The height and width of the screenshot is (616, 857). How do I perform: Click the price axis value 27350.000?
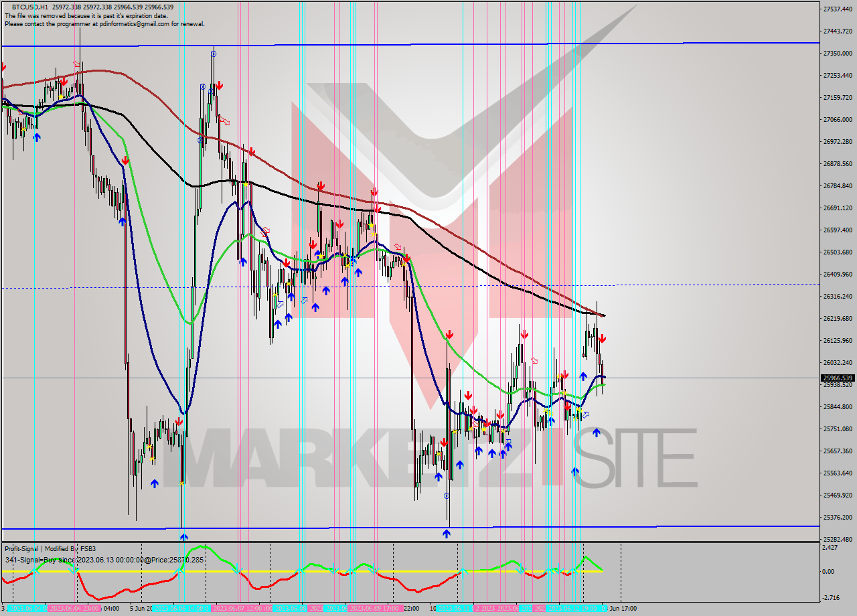(838, 54)
